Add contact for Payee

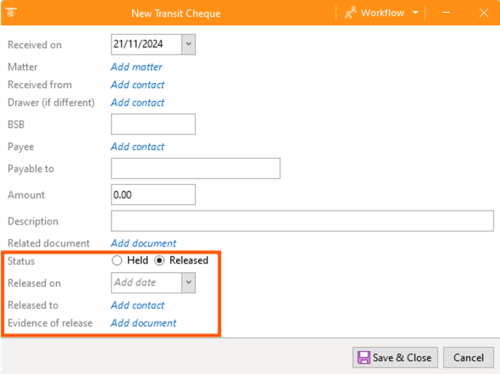tap(137, 147)
